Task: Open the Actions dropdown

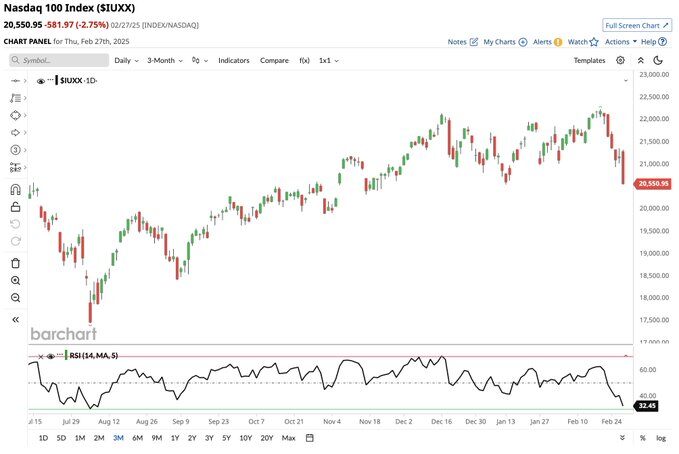Action: [621, 42]
